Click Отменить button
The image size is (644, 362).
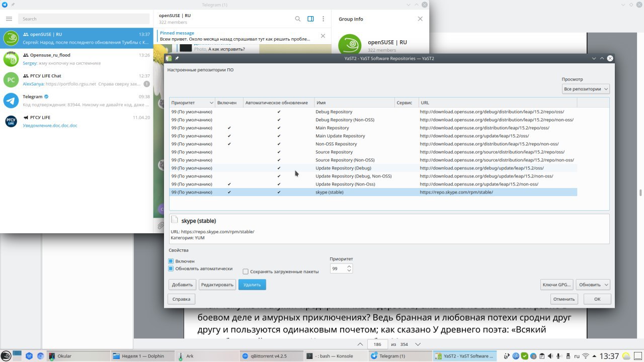[564, 299]
